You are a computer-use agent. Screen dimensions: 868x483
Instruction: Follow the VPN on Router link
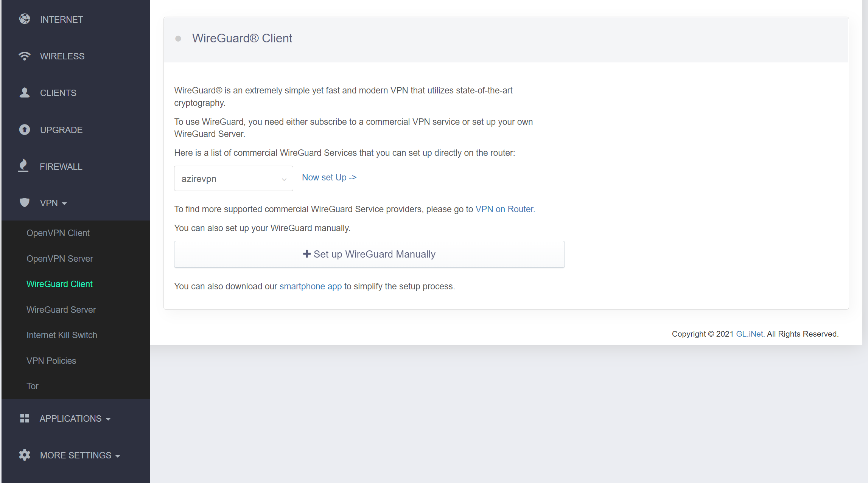pyautogui.click(x=504, y=209)
